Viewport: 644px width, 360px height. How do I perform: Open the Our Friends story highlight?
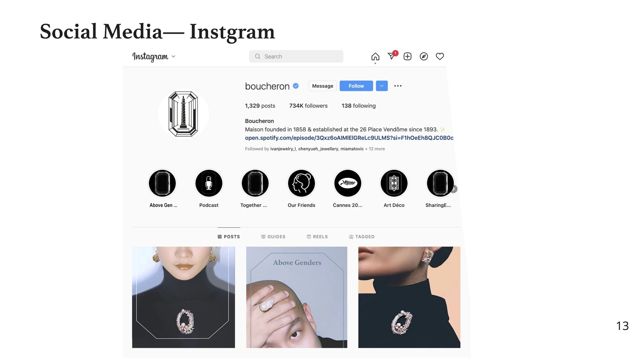pos(301,183)
